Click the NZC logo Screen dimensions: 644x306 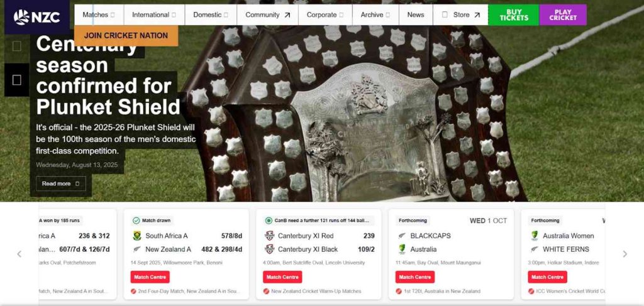pyautogui.click(x=36, y=17)
